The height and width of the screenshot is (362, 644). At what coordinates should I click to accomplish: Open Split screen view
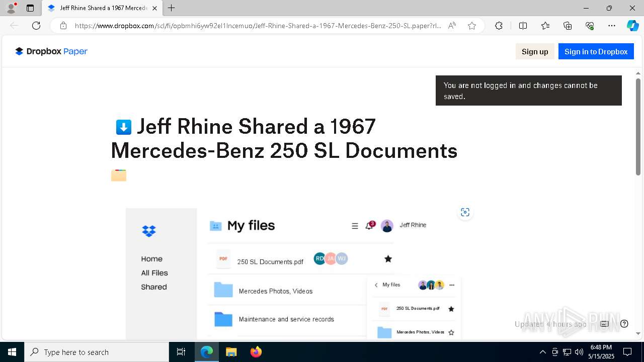(523, 26)
